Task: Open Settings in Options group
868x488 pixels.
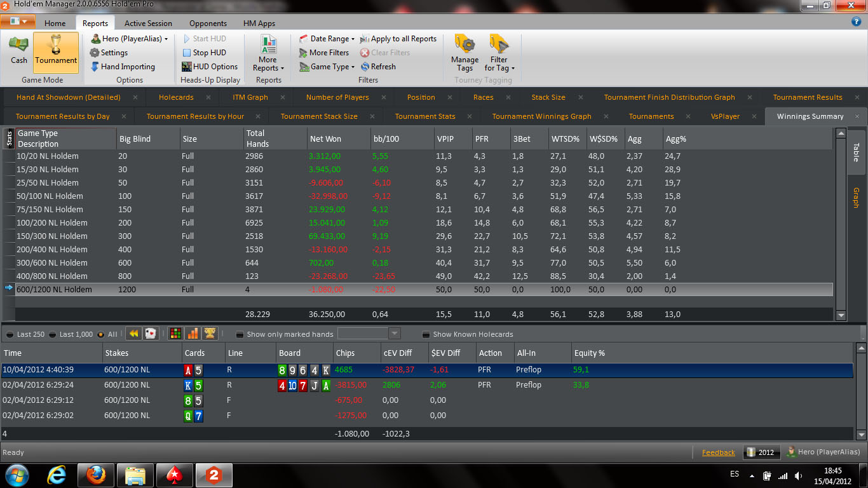Action: coord(109,53)
